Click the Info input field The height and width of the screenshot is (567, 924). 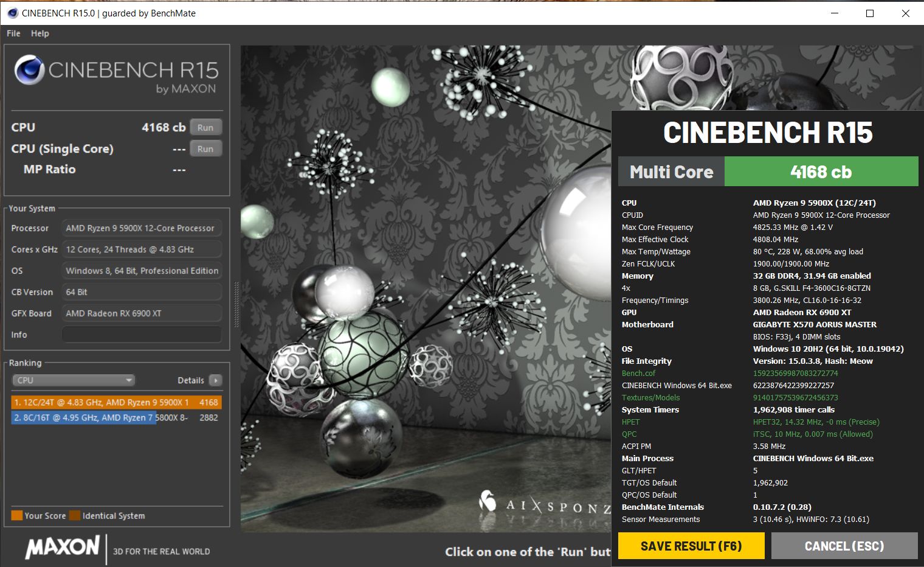pos(142,335)
